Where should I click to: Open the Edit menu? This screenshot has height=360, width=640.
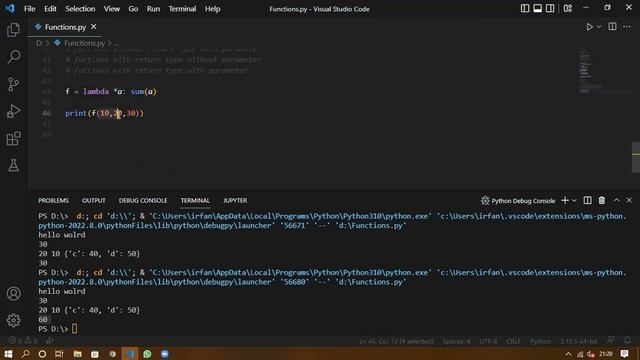tap(50, 9)
